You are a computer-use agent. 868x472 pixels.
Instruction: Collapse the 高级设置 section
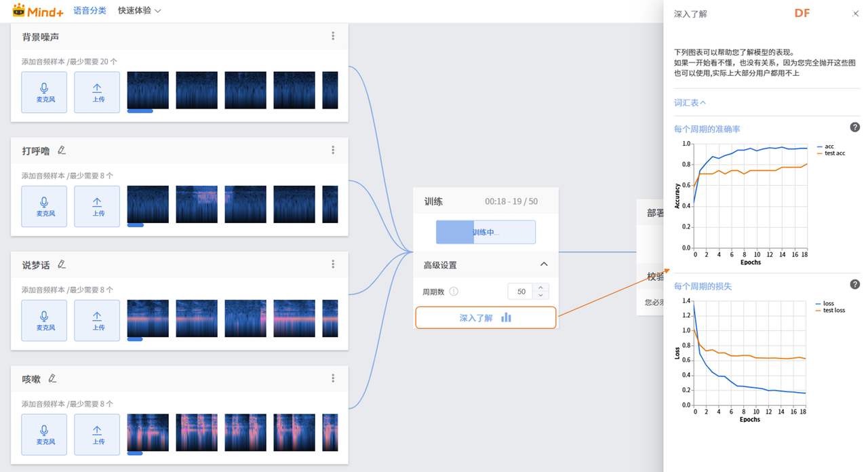(544, 264)
